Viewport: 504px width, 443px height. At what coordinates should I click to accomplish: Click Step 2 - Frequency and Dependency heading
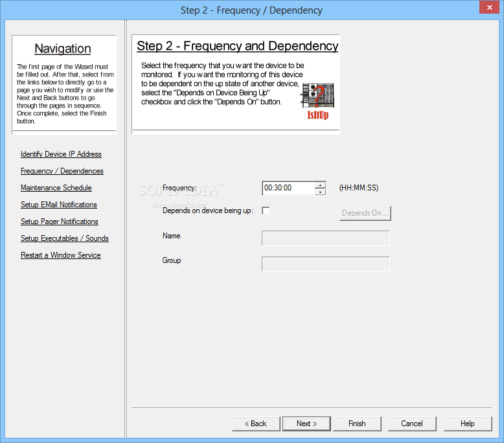tap(238, 46)
